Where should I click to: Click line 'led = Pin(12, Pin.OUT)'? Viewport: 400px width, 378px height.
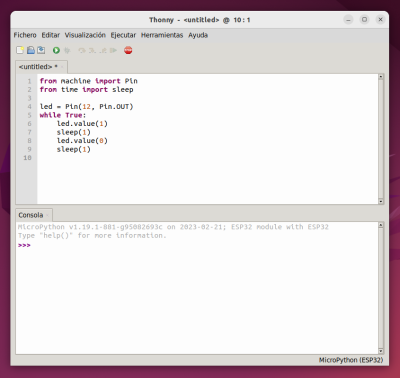tap(86, 107)
